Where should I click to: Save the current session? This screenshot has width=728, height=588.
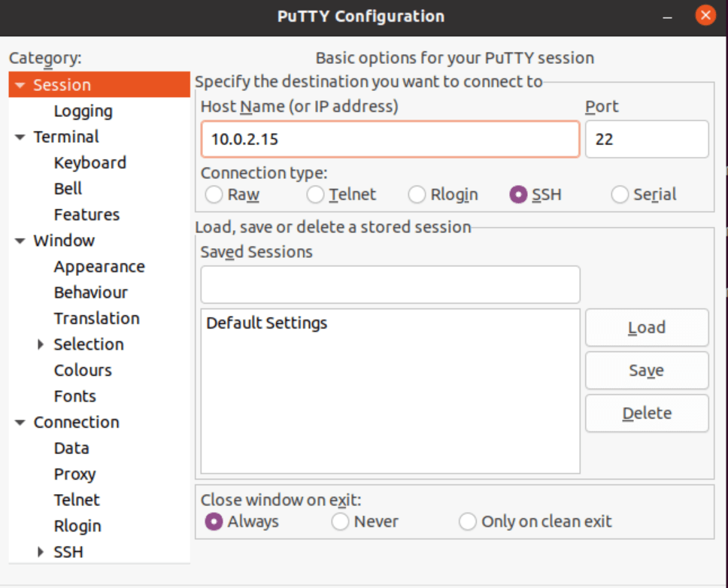647,371
